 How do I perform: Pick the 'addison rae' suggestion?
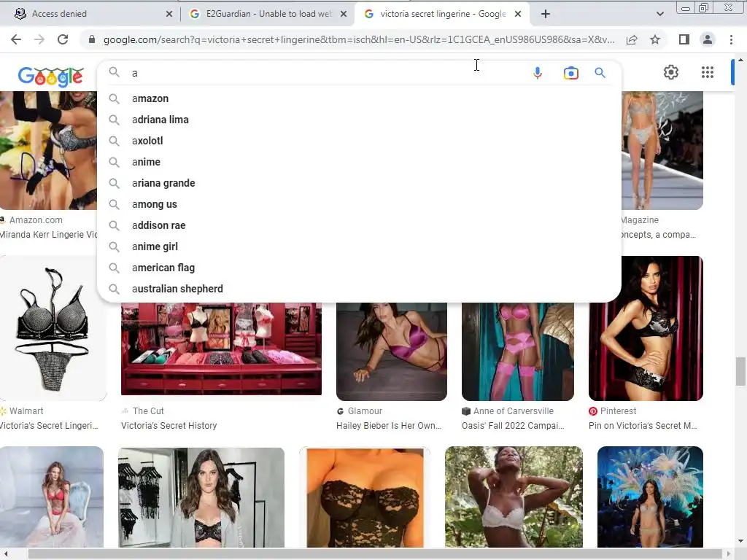click(x=359, y=225)
